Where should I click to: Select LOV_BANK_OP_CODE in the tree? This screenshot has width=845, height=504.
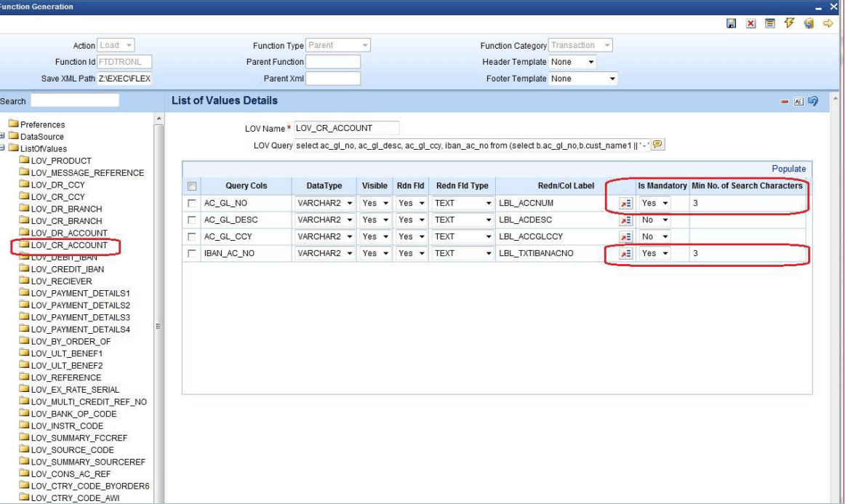point(73,414)
